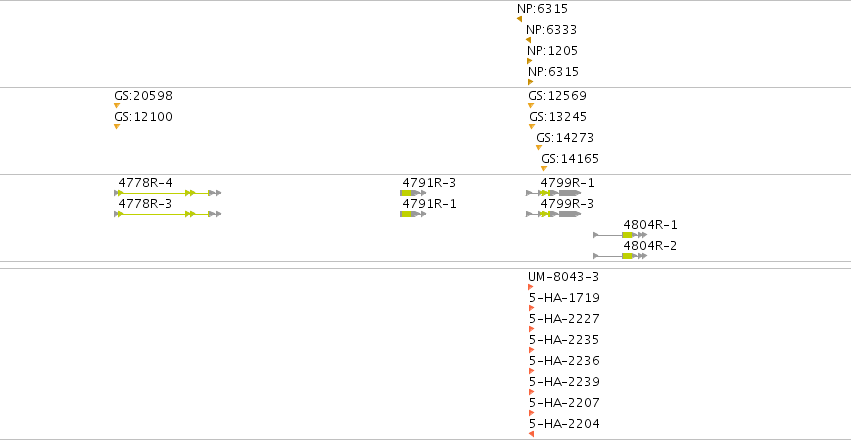Select the red marker under 5-HA-2235
This screenshot has height=440, width=851.
[x=531, y=350]
